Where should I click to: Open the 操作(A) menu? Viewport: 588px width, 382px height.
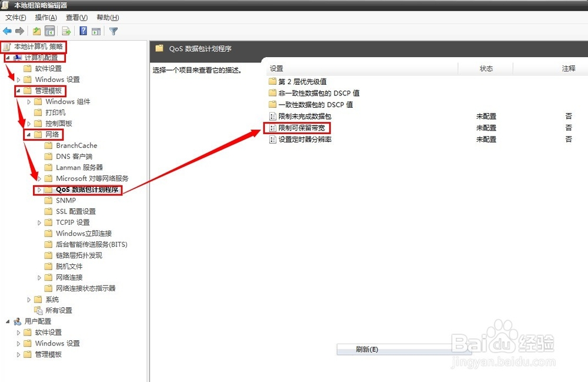click(46, 18)
